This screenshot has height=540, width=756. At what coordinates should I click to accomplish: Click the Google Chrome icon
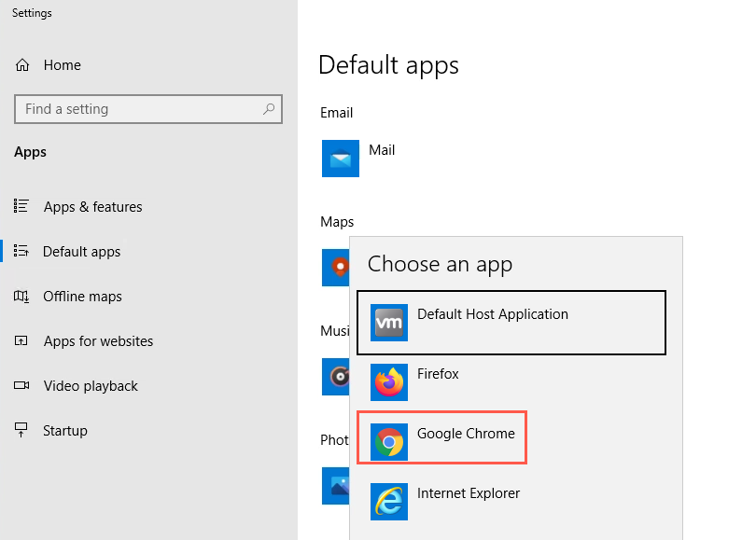click(389, 442)
